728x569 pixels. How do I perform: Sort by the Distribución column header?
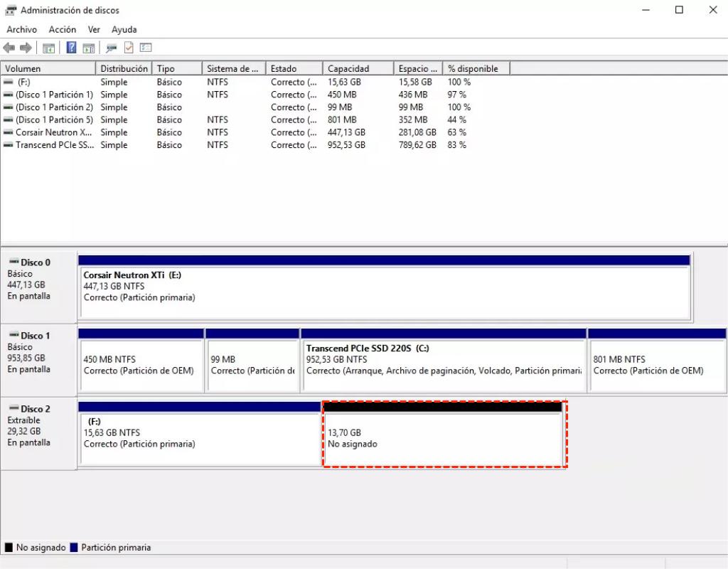point(124,68)
